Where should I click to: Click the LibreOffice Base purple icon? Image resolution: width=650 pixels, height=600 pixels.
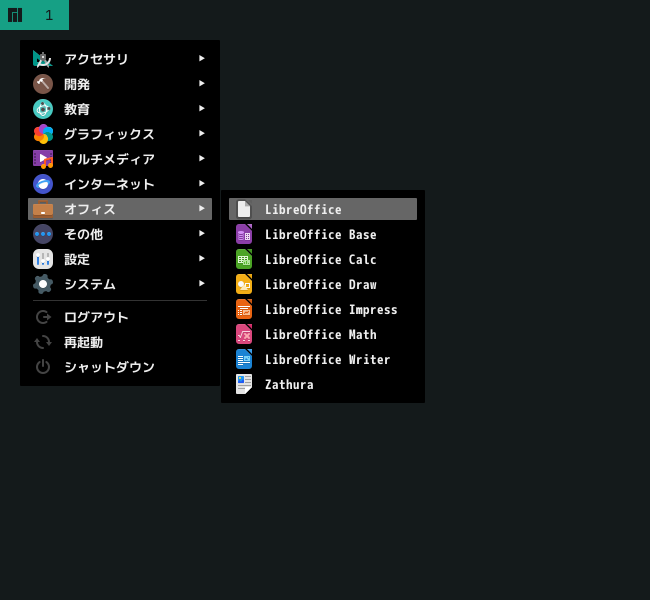coord(244,234)
